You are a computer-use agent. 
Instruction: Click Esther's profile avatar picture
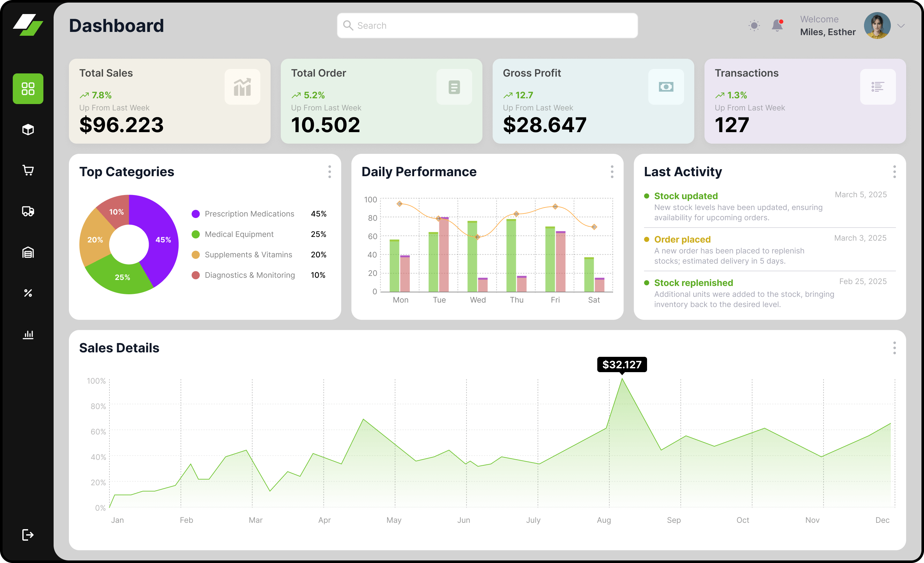click(877, 26)
